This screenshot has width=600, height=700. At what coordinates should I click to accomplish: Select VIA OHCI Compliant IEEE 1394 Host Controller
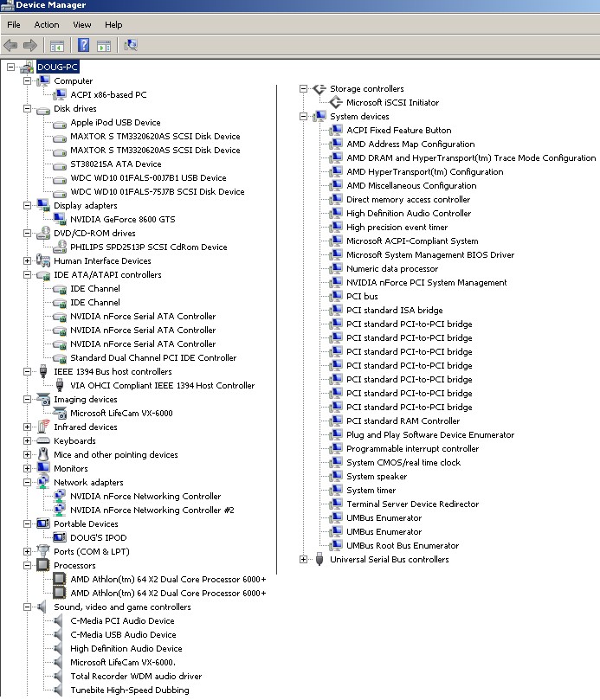coord(162,385)
